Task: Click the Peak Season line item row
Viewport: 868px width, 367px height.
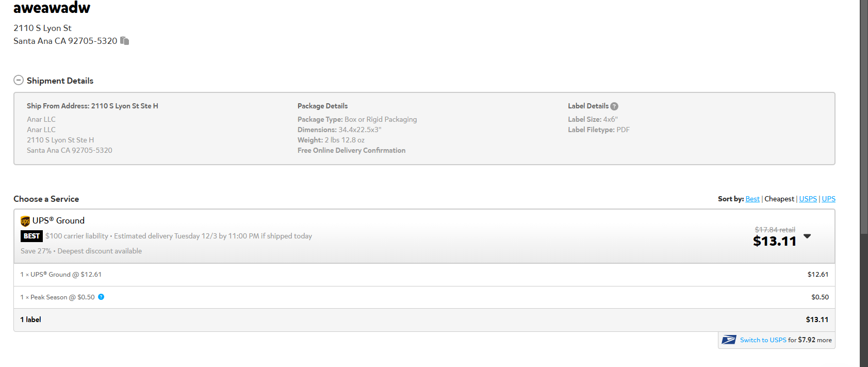Action: tap(424, 297)
